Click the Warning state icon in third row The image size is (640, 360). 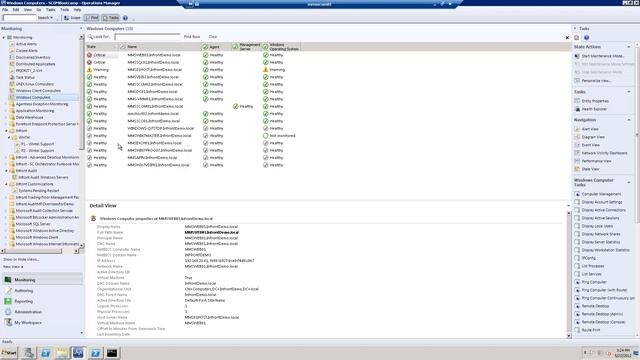(89, 70)
